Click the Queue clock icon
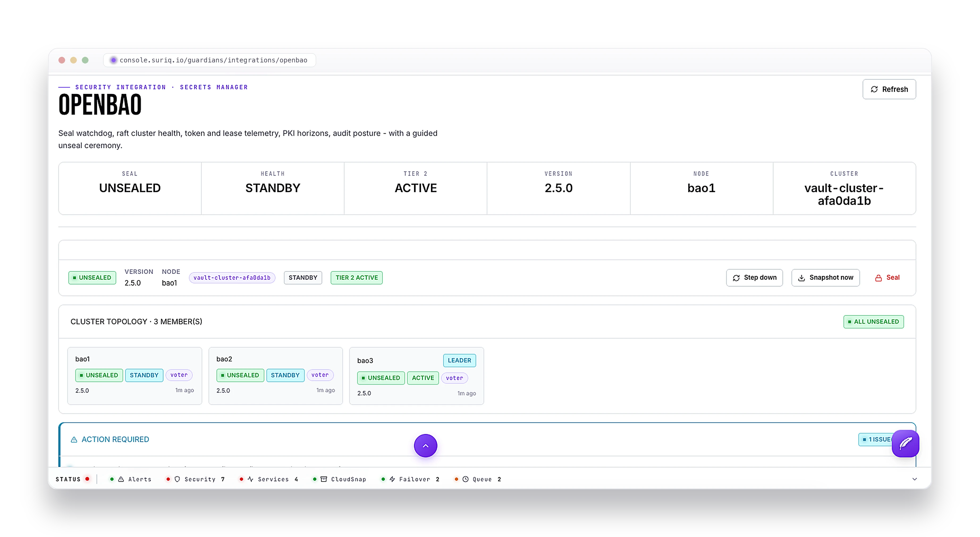This screenshot has height=537, width=980. tap(465, 479)
